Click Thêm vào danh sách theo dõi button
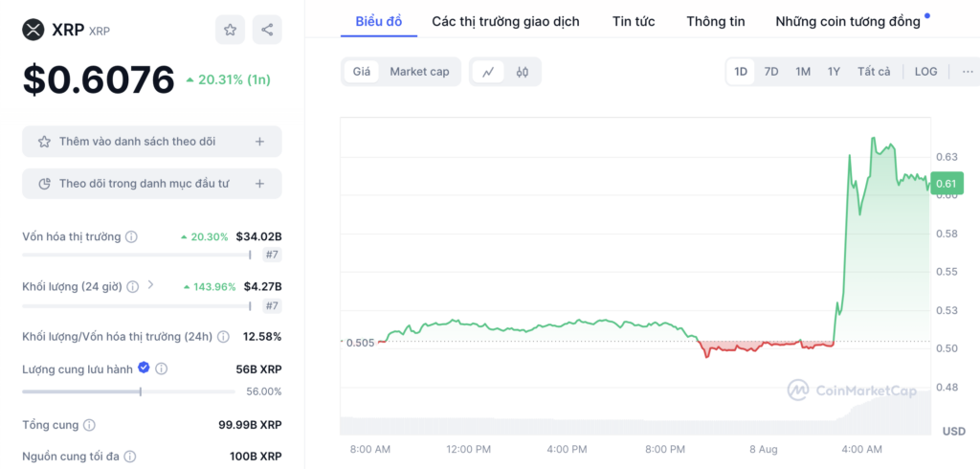Image resolution: width=980 pixels, height=469 pixels. [152, 142]
